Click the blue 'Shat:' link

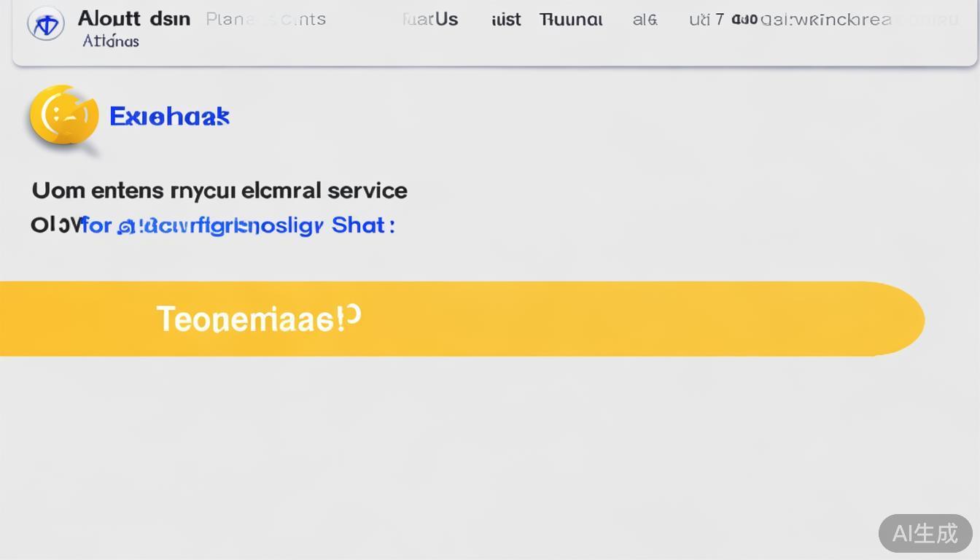pyautogui.click(x=363, y=225)
